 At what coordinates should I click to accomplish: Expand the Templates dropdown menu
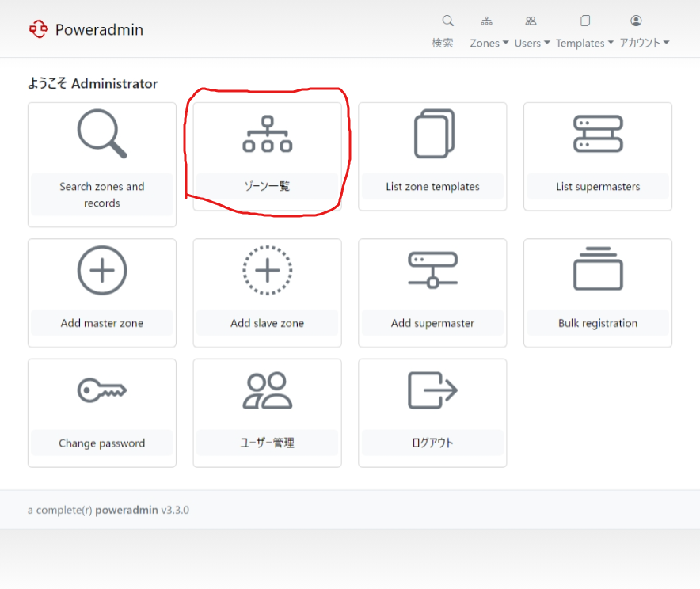[585, 43]
